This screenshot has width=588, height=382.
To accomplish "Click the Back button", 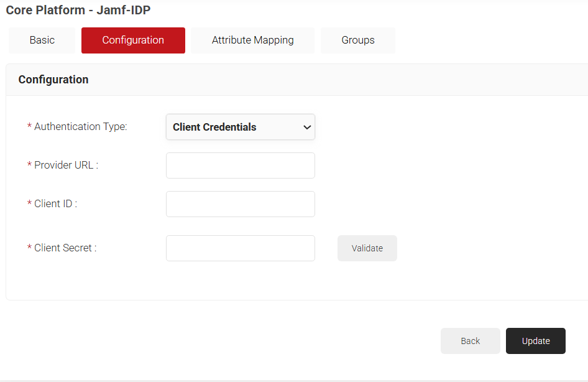I will pos(470,341).
